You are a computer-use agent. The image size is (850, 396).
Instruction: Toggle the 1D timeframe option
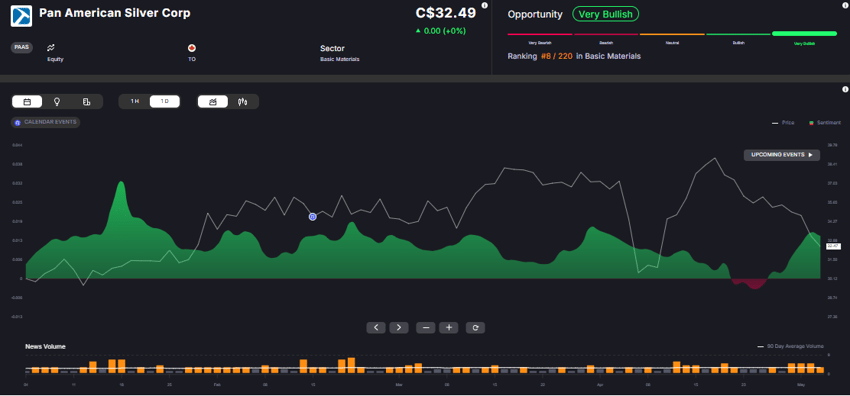(x=165, y=101)
